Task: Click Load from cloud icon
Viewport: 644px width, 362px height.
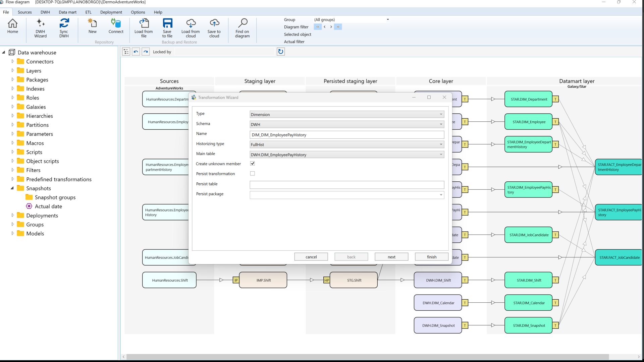Action: tap(191, 28)
